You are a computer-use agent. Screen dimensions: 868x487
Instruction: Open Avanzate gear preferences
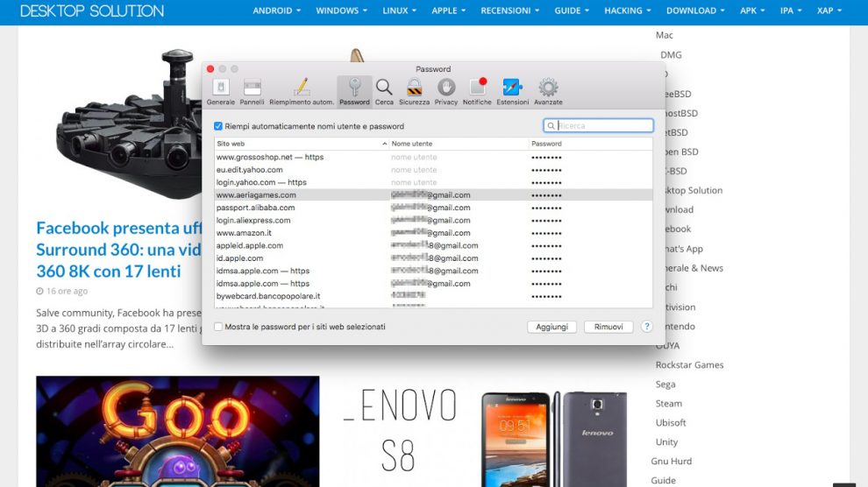[548, 90]
